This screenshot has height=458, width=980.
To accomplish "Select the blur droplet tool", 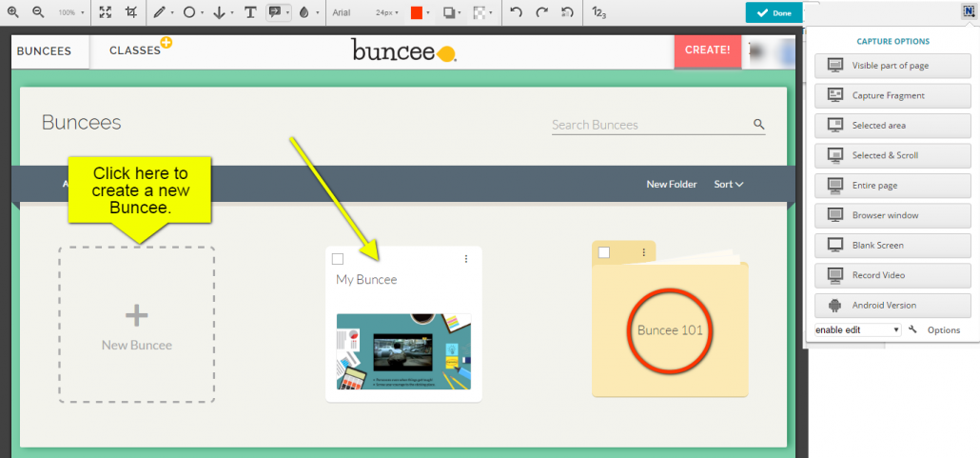I will 305,12.
